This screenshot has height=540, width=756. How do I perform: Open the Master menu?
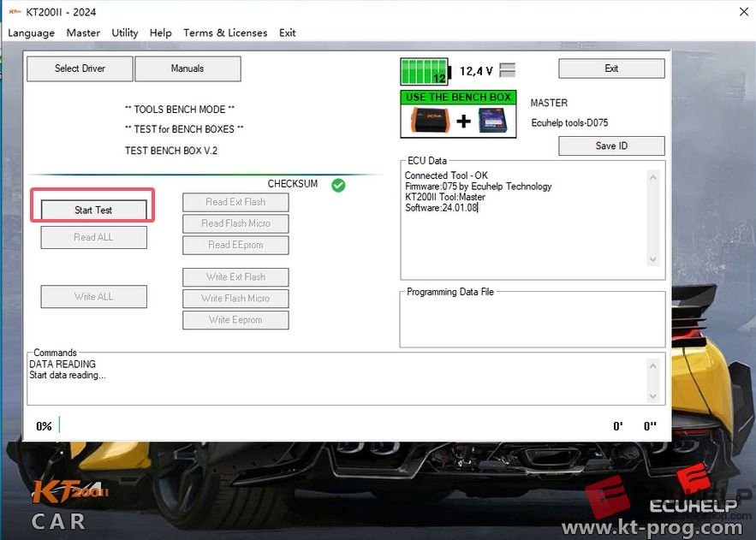pyautogui.click(x=83, y=33)
